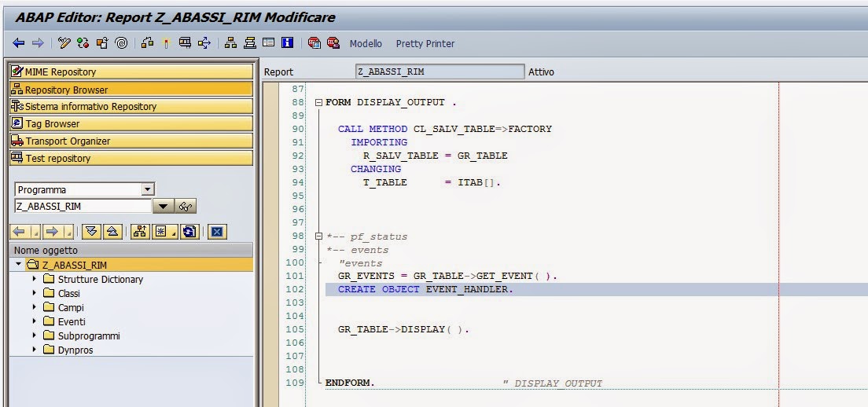Switch to Tag Browser
This screenshot has height=407, width=868.
131,123
